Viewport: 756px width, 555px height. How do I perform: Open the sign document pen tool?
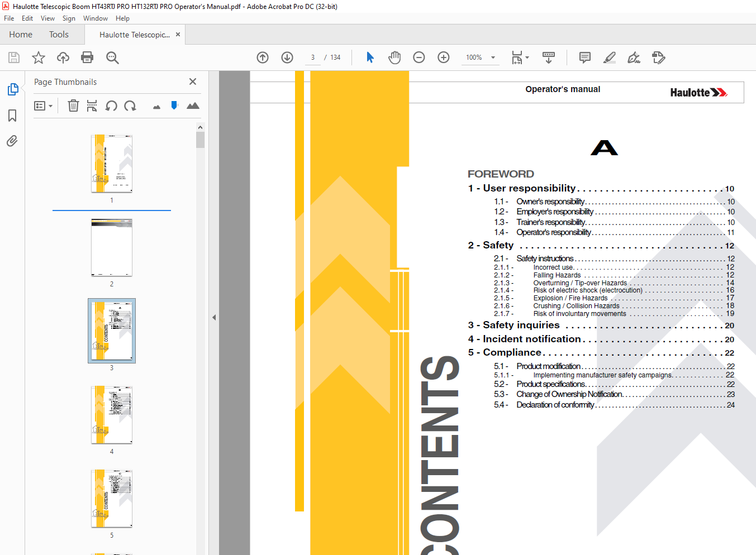[x=634, y=58]
